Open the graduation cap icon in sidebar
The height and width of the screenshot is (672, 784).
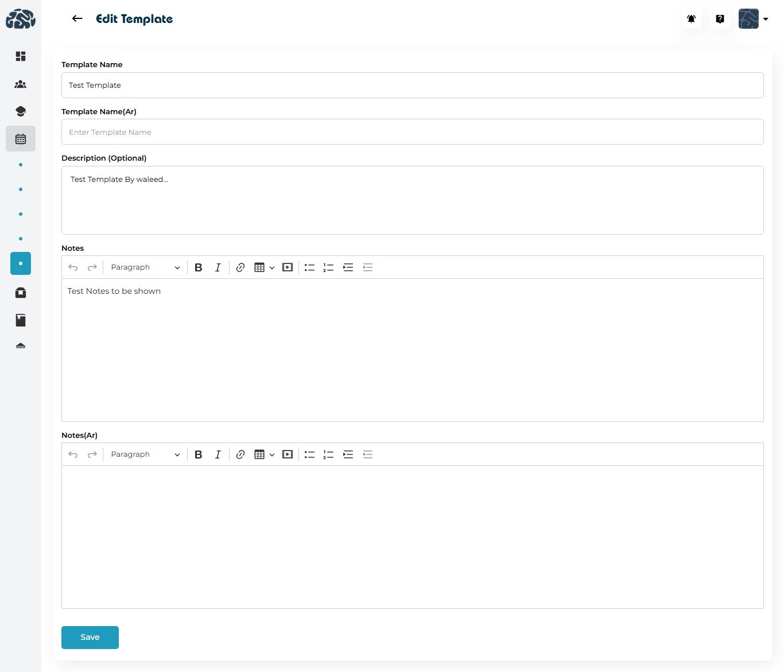(x=21, y=111)
